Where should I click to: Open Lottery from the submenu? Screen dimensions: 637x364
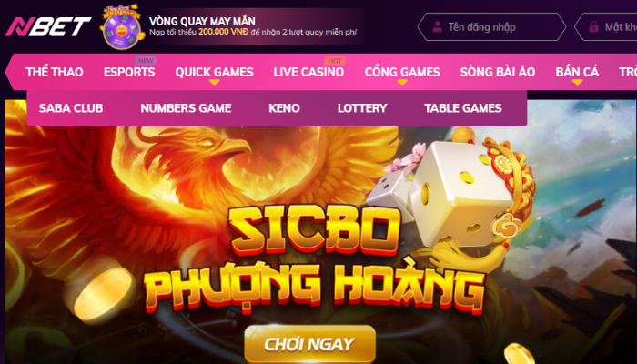point(362,108)
